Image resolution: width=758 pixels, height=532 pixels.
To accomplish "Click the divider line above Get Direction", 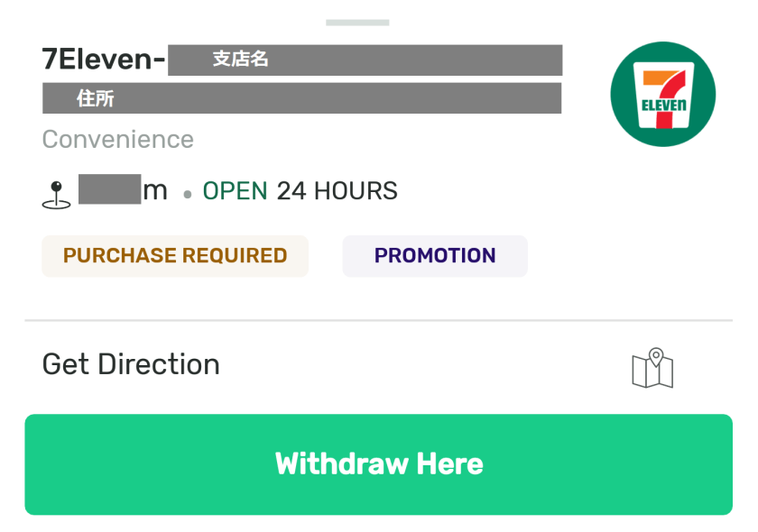I will point(379,320).
